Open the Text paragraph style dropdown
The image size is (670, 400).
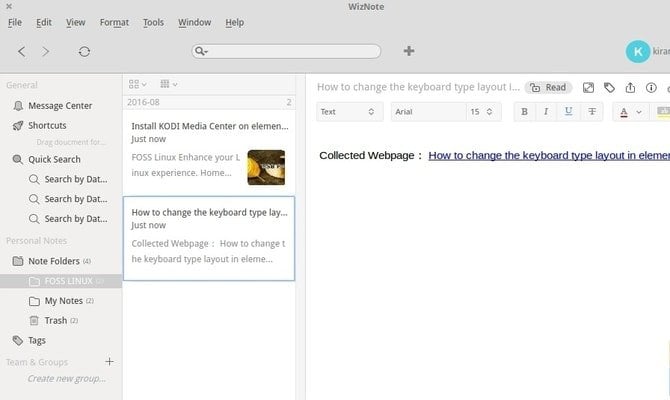coord(348,112)
